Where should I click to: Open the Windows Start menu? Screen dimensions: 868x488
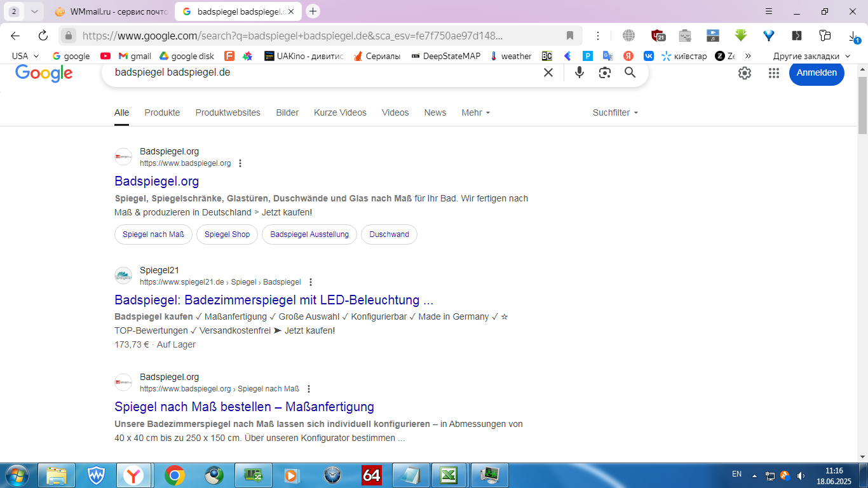[x=16, y=475]
